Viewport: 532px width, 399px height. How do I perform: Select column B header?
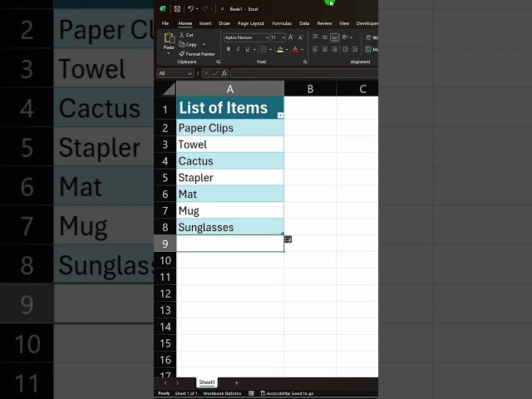click(x=310, y=89)
